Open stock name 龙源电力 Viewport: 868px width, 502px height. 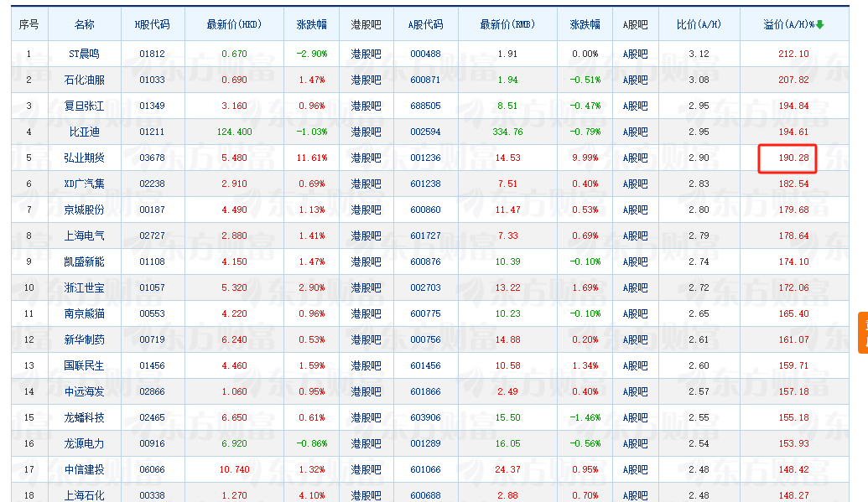click(84, 444)
